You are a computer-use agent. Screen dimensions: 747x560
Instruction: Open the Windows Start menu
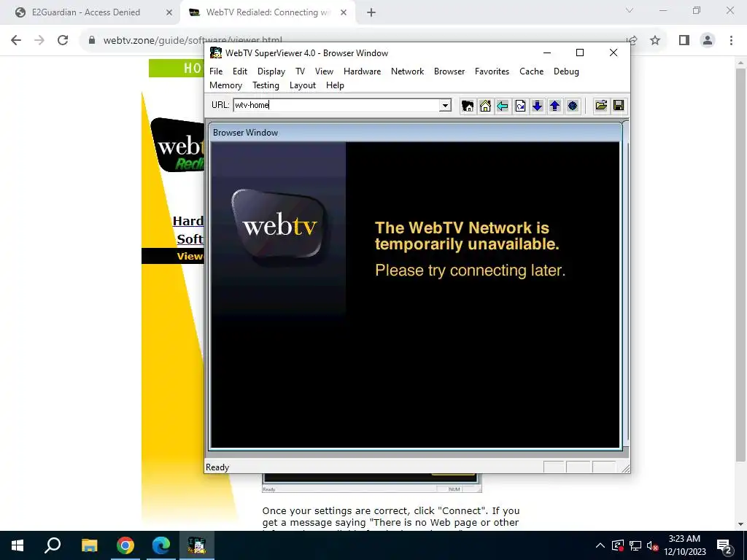18,545
